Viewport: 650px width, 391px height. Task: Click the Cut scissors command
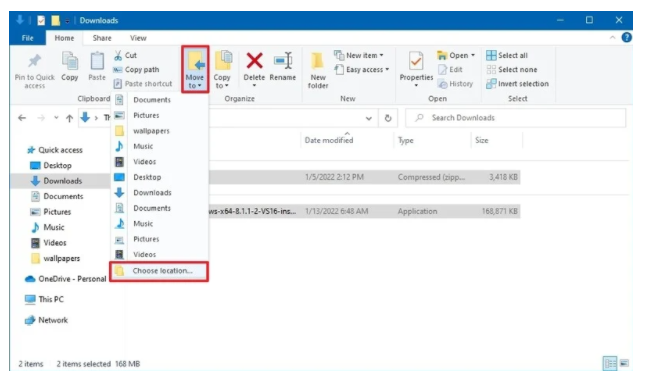[125, 55]
